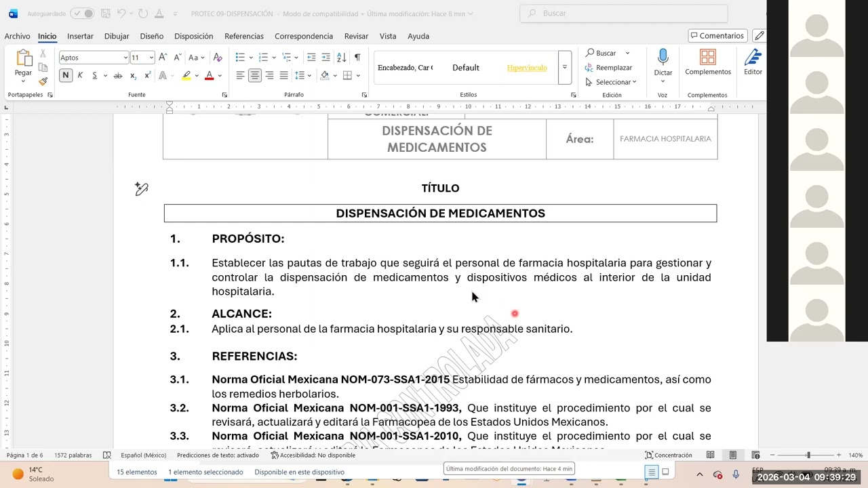Image resolution: width=868 pixels, height=488 pixels.
Task: Toggle subscript formatting
Action: (x=133, y=75)
